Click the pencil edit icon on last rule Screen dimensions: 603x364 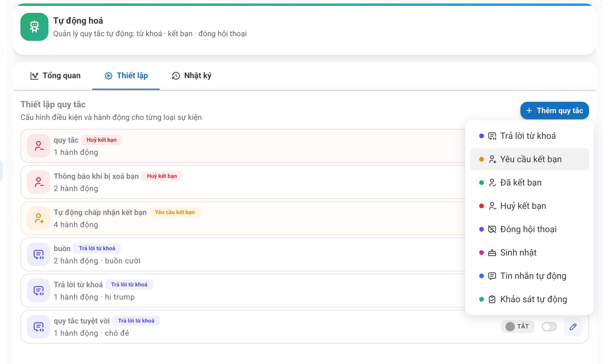click(573, 327)
